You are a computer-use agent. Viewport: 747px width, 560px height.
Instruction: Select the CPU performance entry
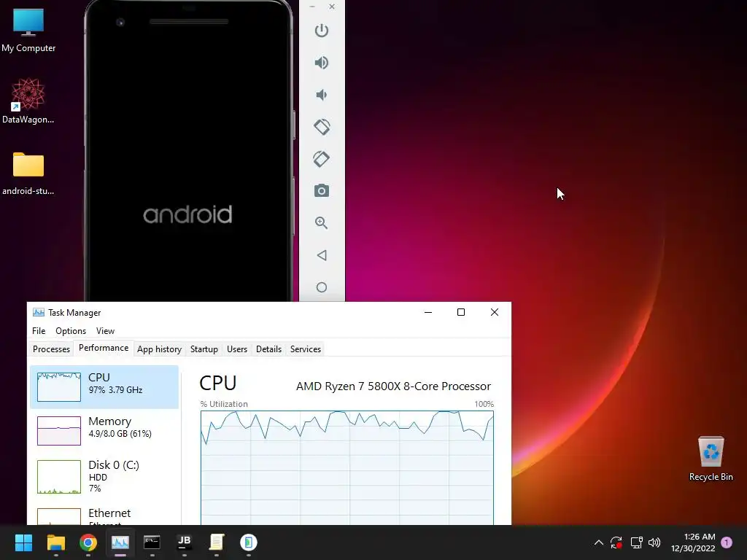104,386
